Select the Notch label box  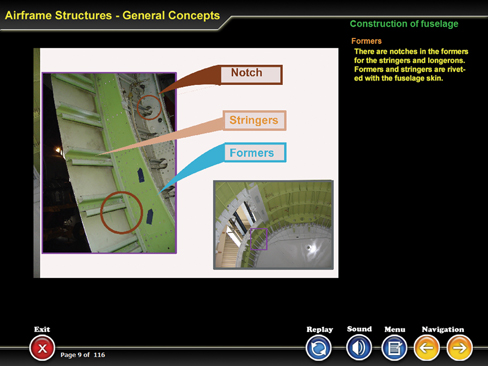click(x=251, y=75)
